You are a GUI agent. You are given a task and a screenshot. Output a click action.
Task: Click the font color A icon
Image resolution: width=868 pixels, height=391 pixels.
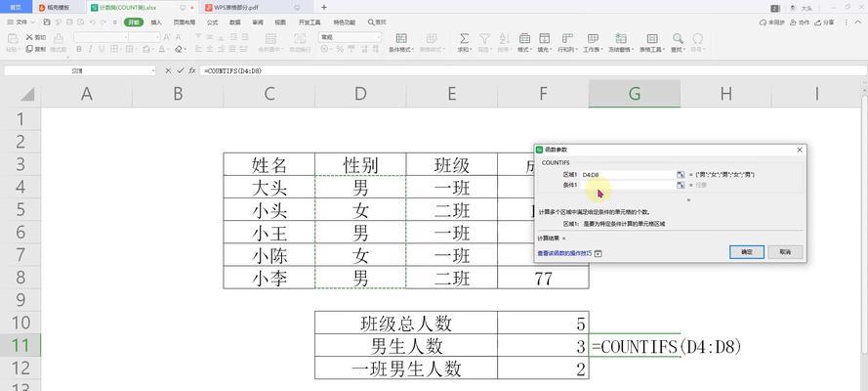click(161, 49)
